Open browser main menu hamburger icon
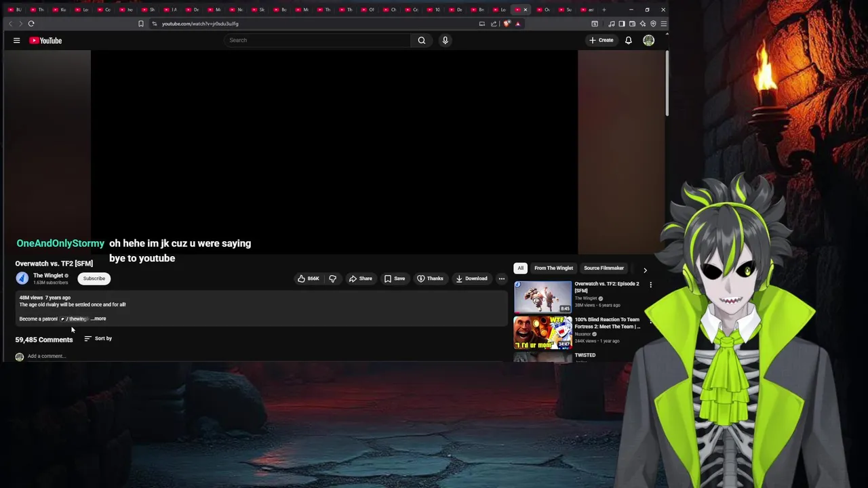 pos(663,24)
